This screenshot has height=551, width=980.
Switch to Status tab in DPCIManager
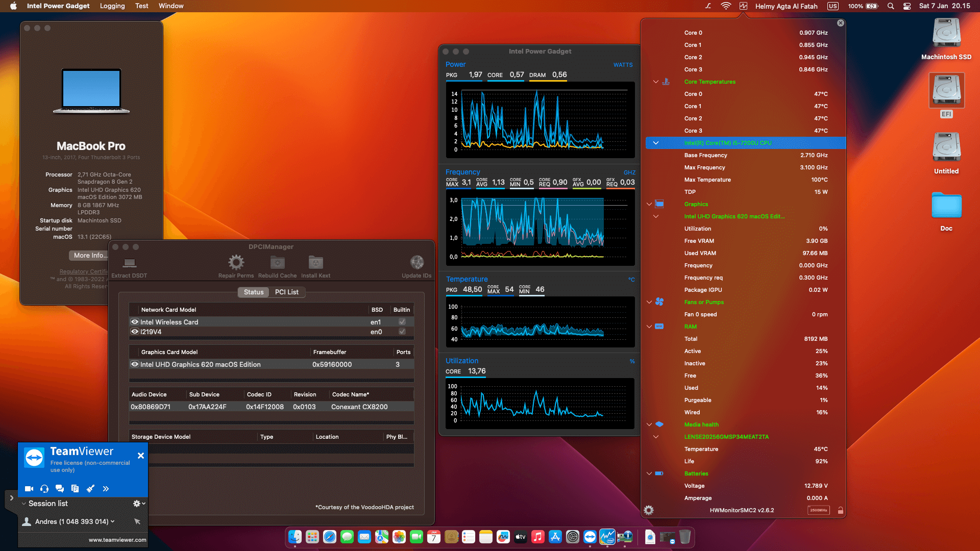[x=254, y=292]
